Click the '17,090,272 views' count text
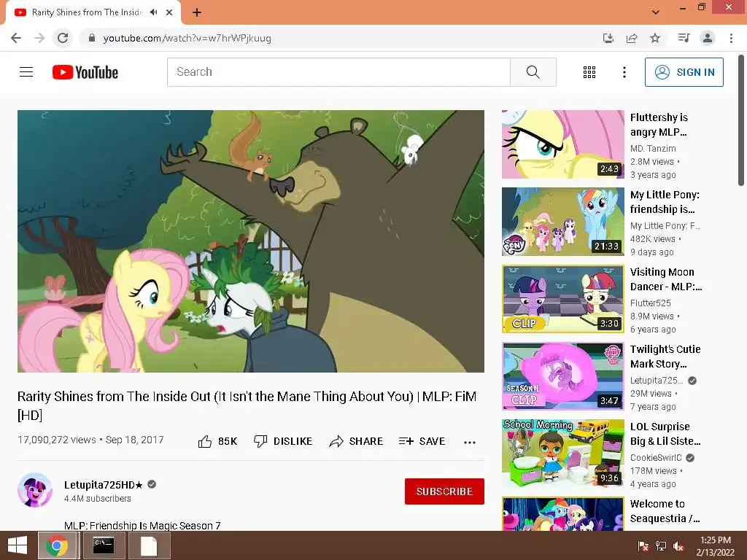The width and height of the screenshot is (747, 560). 57,440
